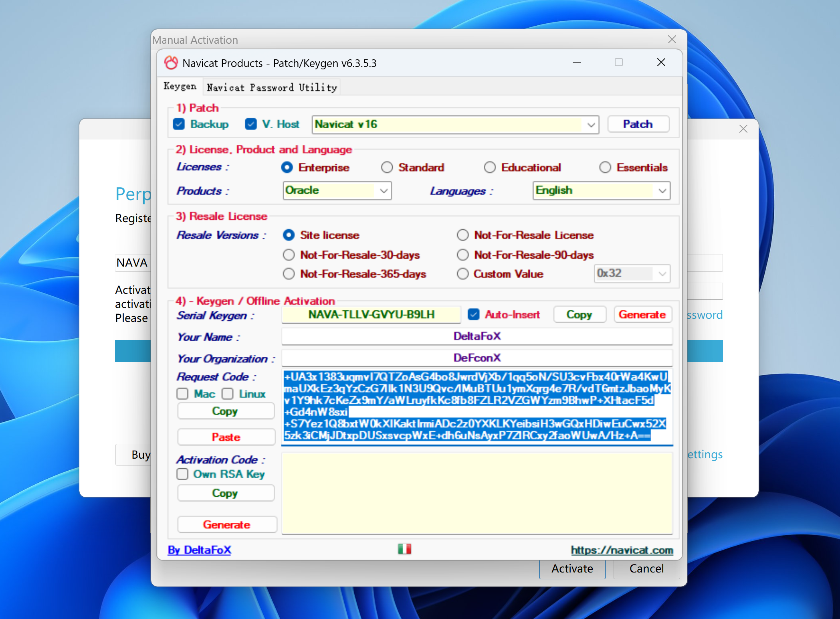This screenshot has height=619, width=840.
Task: Toggle the V. Host checkbox
Action: (251, 124)
